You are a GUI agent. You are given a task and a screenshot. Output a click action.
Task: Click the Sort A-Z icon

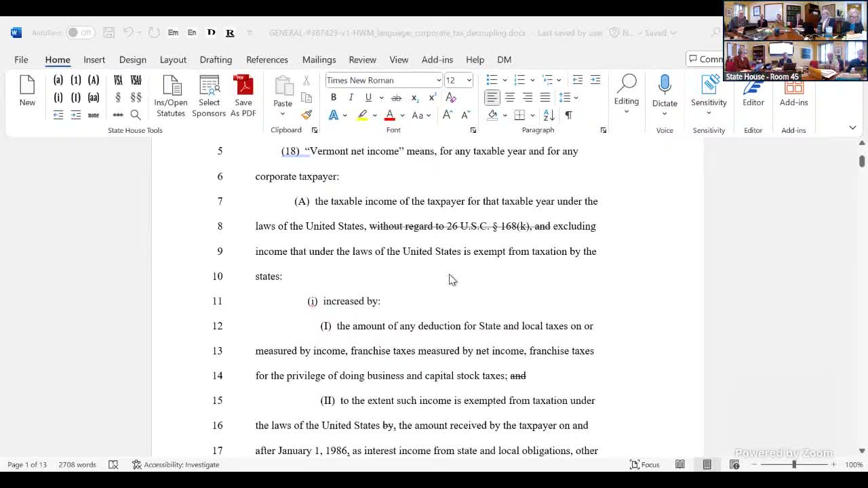pyautogui.click(x=549, y=115)
